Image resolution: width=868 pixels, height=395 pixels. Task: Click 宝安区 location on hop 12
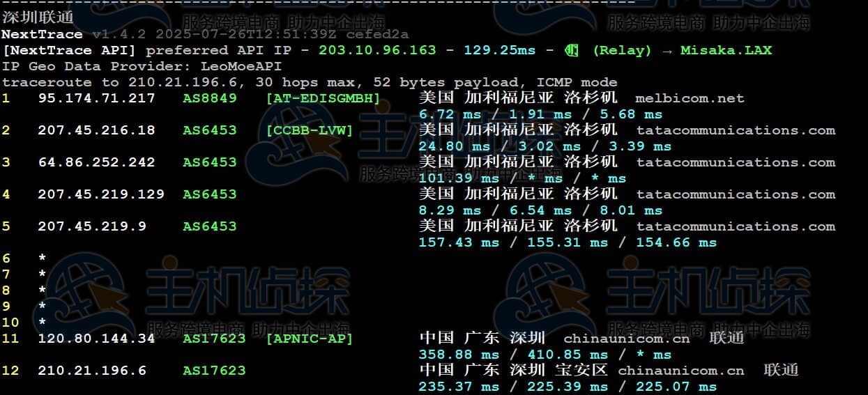[581, 370]
